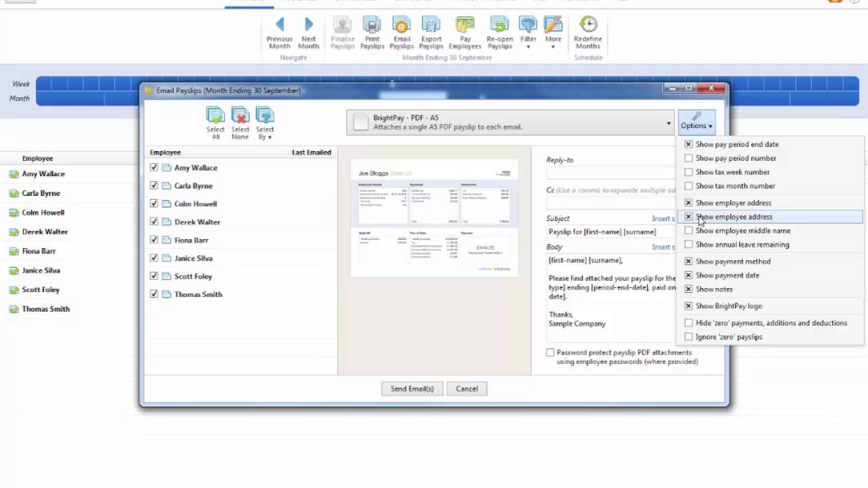Cancel the Email Payslips dialog
Screen dimensions: 868x488
467,389
